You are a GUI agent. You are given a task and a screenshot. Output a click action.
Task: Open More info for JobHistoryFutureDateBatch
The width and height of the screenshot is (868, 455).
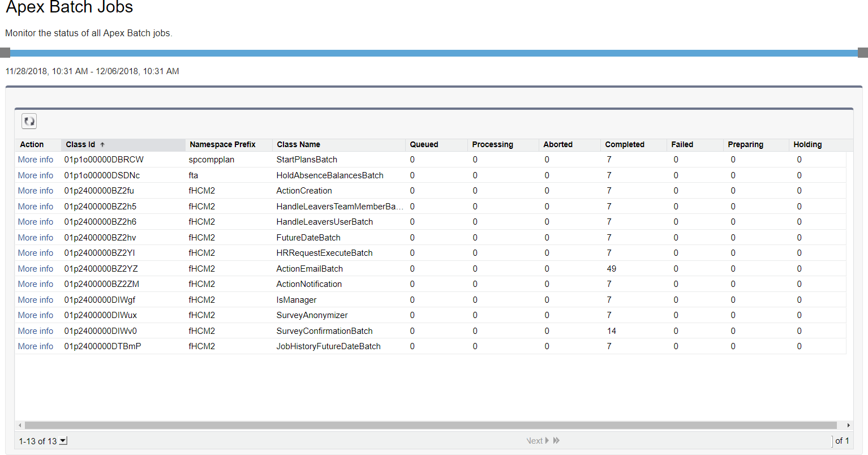36,346
